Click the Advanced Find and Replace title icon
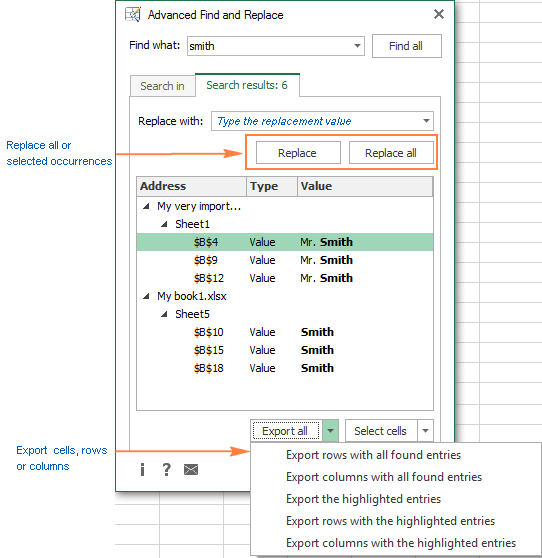542x558 pixels. (133, 15)
